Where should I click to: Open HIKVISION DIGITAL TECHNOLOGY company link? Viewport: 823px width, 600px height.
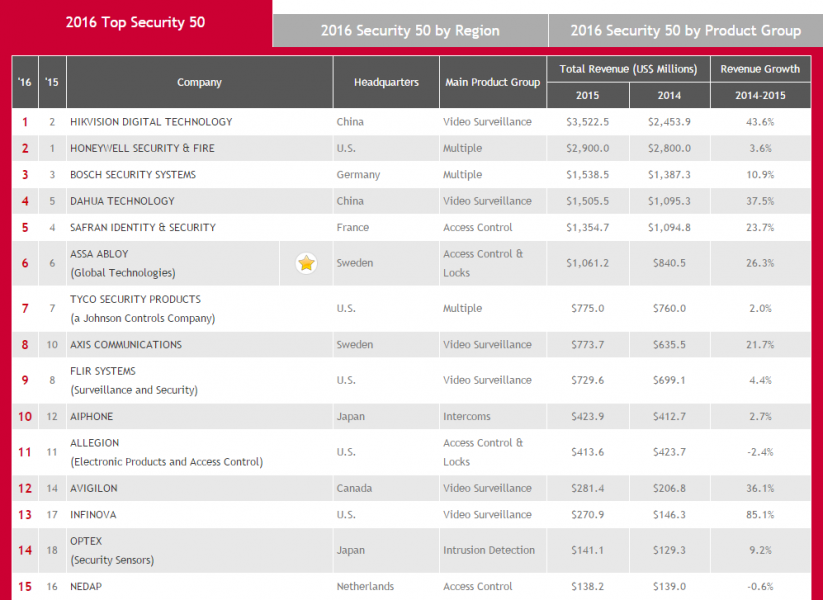pos(151,122)
